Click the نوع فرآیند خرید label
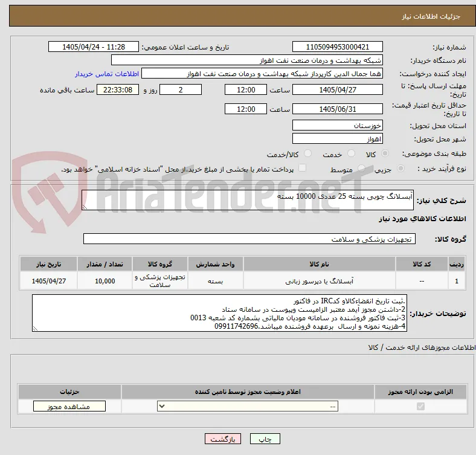 pyautogui.click(x=442, y=169)
